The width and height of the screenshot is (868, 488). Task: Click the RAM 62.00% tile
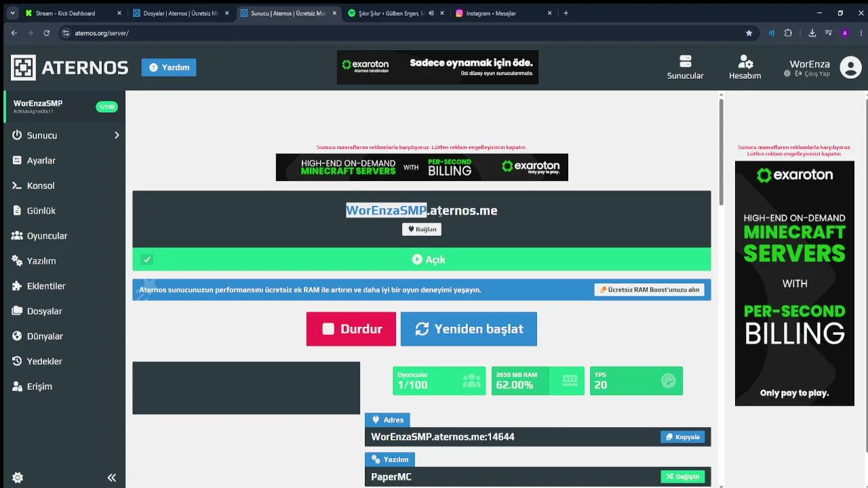point(538,381)
